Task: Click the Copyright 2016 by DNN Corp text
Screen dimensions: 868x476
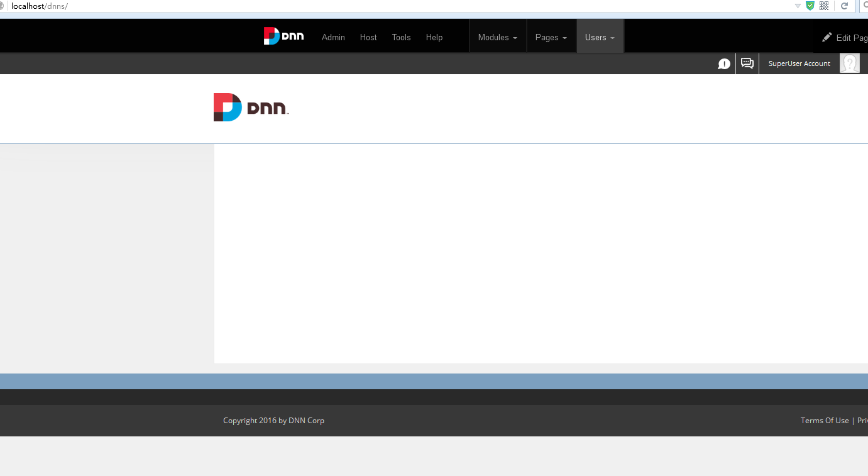Action: 274,421
